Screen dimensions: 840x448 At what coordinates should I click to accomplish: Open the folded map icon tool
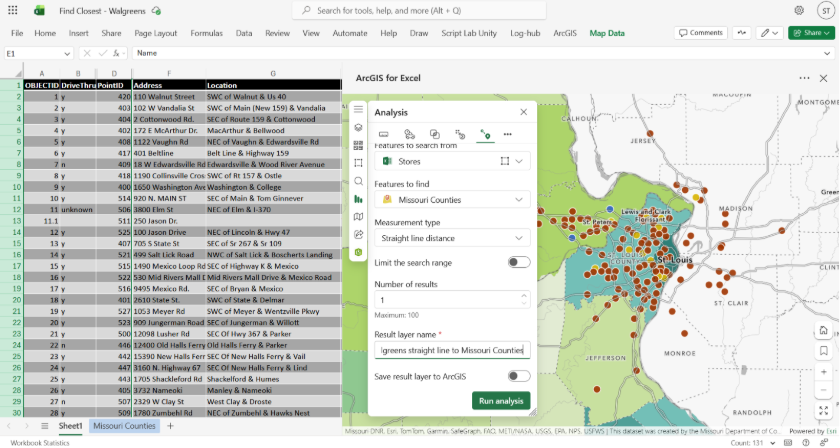coord(358,216)
